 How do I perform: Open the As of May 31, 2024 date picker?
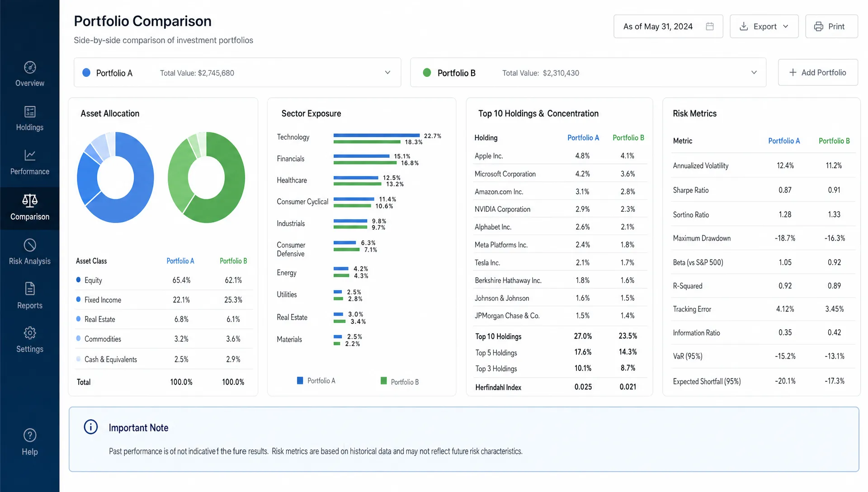tap(668, 26)
